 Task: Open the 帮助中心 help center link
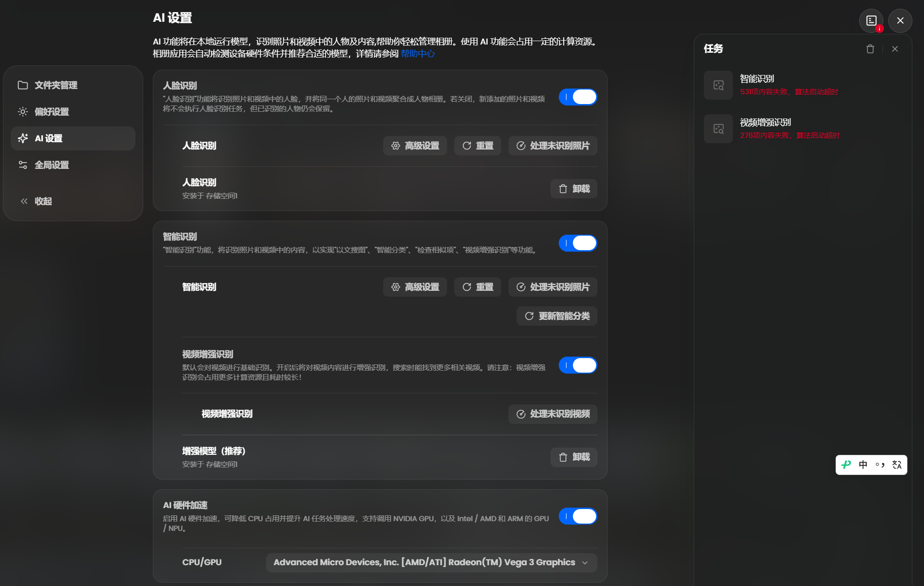click(x=417, y=54)
